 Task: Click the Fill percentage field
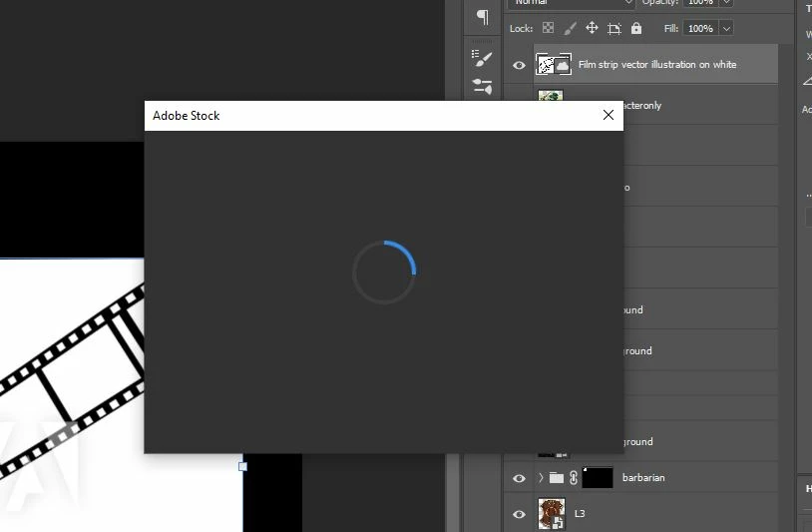(x=700, y=29)
